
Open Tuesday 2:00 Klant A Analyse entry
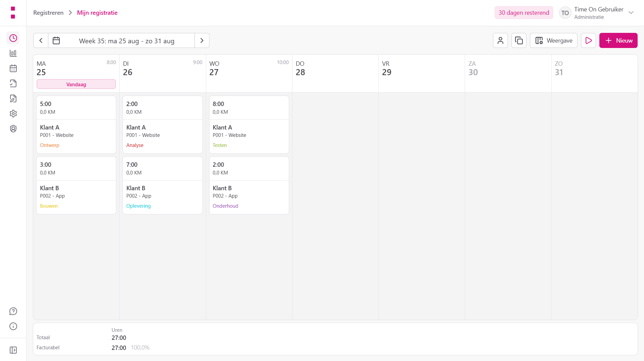(163, 125)
